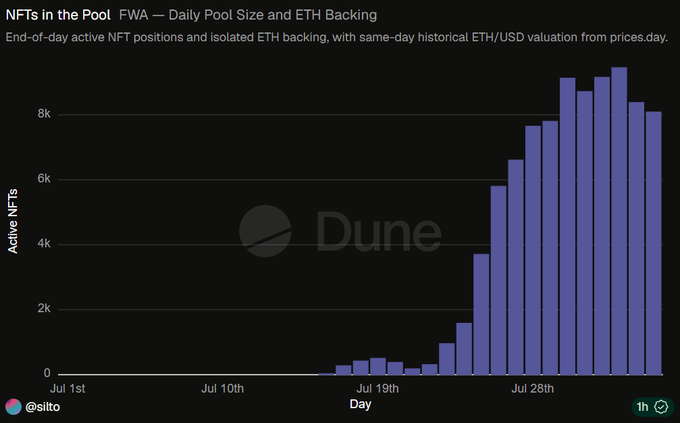
Task: Click the '6k' y-axis tick label
Action: (x=44, y=179)
